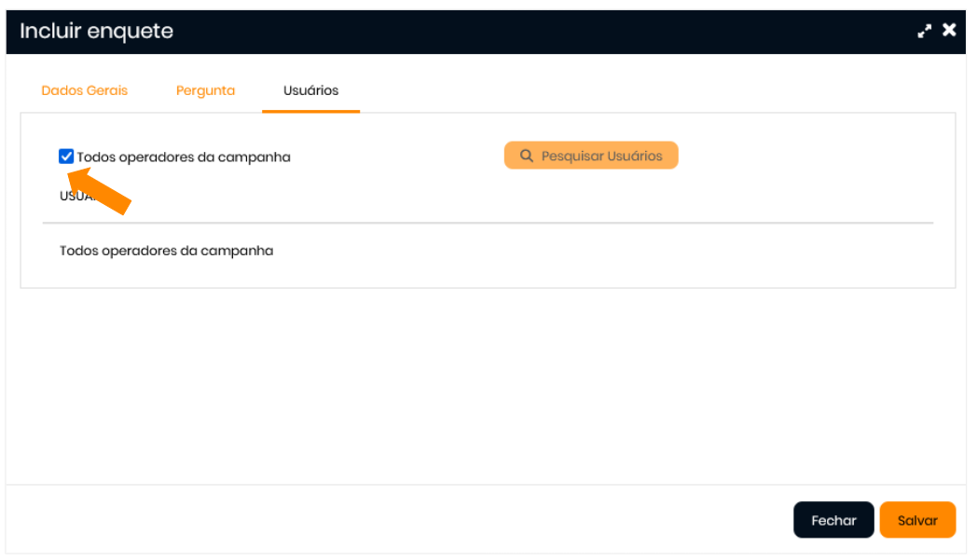The width and height of the screenshot is (977, 560).
Task: Click the orange arrow pointing at the checkbox
Action: pos(101,189)
